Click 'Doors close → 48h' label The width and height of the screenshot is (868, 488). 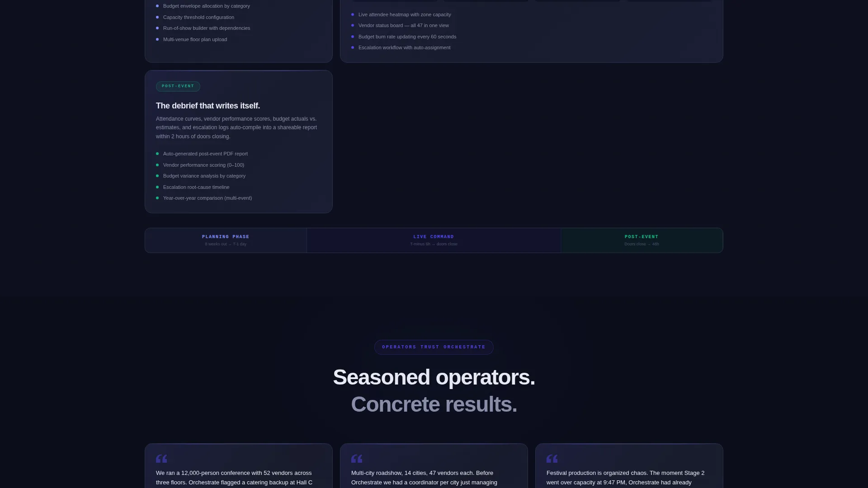point(642,244)
